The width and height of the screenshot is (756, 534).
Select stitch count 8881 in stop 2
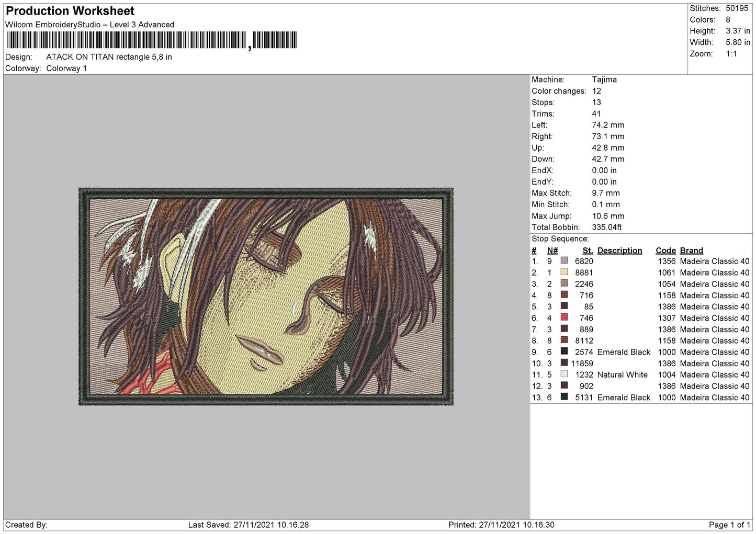coord(584,272)
